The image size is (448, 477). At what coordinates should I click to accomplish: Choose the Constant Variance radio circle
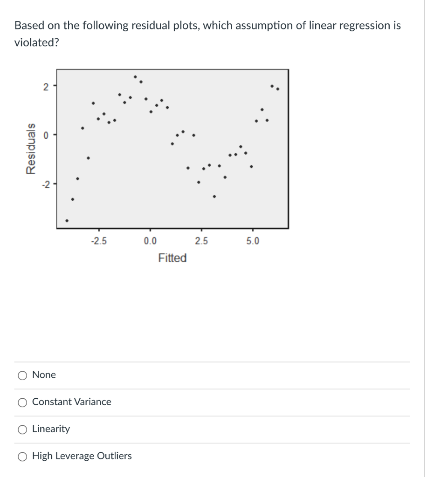(22, 402)
